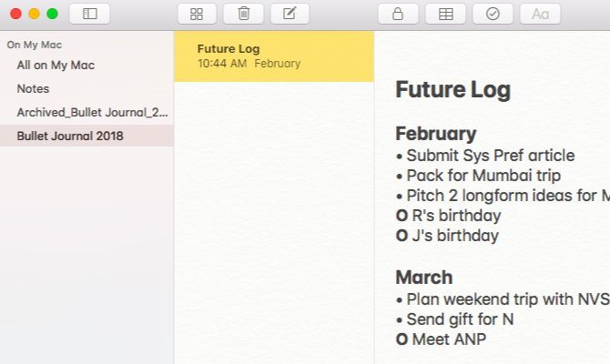Click the green full screen window button

[52, 14]
